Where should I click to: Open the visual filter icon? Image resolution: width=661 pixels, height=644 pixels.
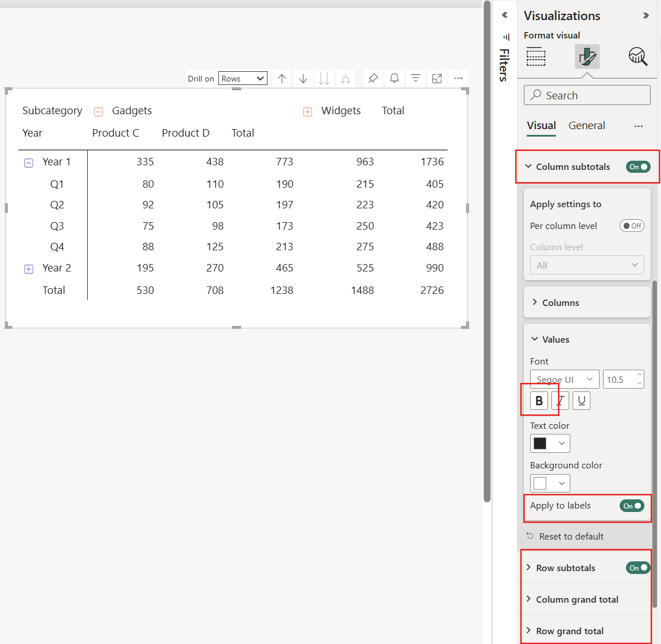click(415, 79)
